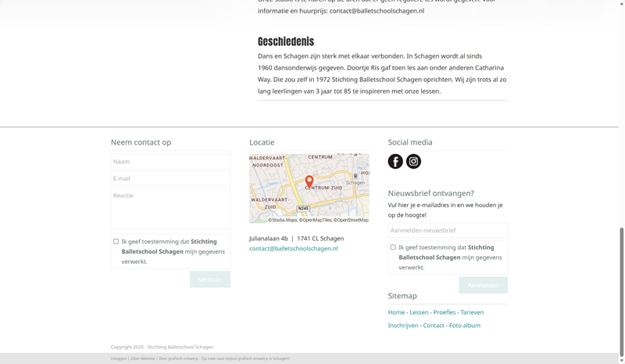Focus the Aanmelden nieuwsbrief email field
625x364 pixels.
pos(447,230)
